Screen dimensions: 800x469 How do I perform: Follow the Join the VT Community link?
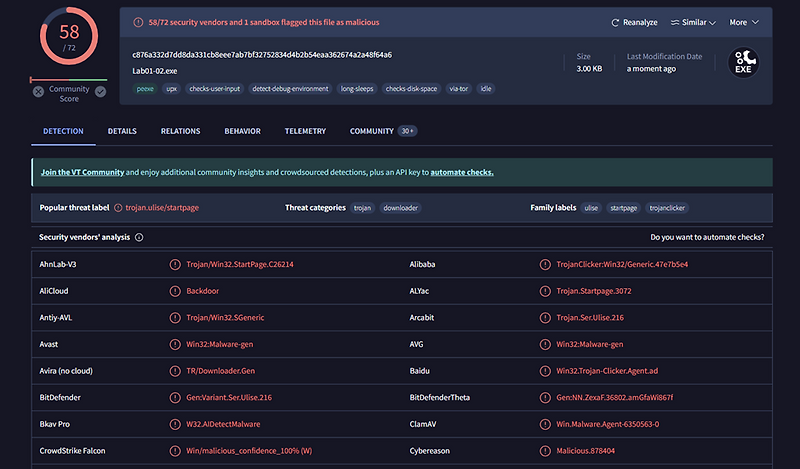pyautogui.click(x=82, y=172)
